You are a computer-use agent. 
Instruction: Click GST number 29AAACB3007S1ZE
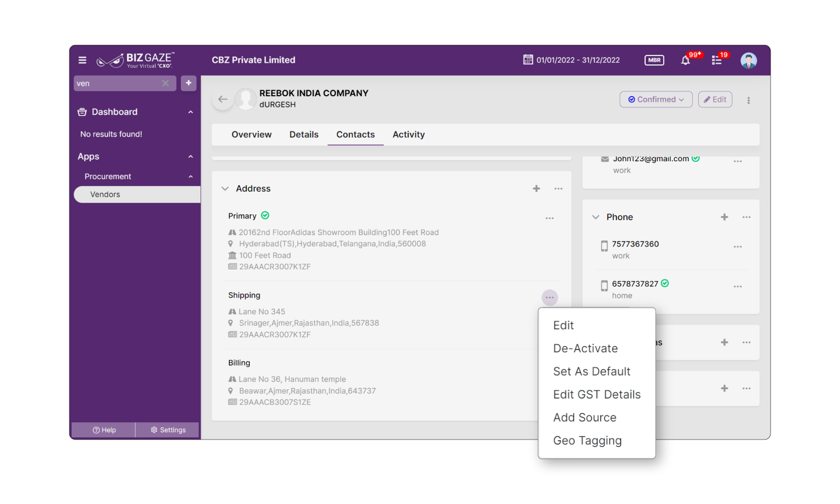[x=275, y=402]
